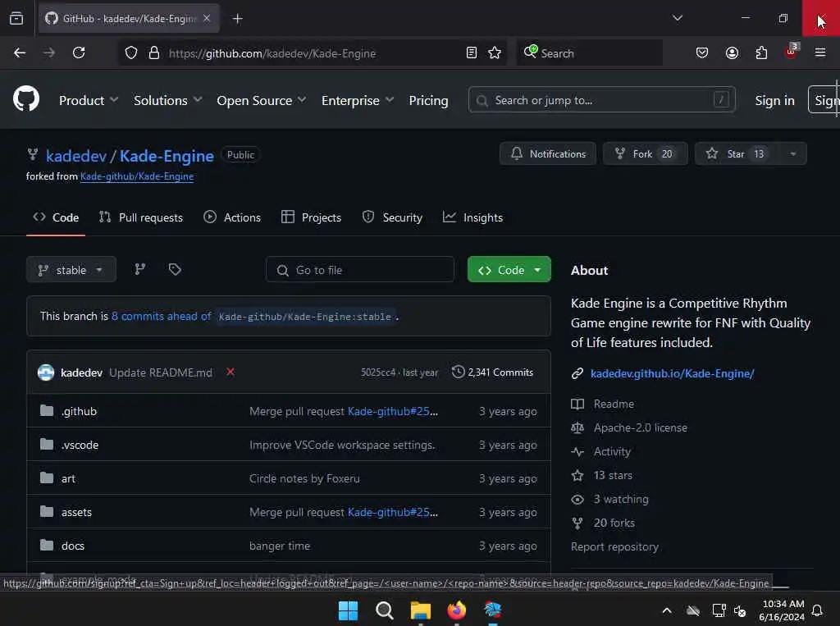Expand the Open Source menu
Screen dimensions: 840x626
[x=262, y=100]
